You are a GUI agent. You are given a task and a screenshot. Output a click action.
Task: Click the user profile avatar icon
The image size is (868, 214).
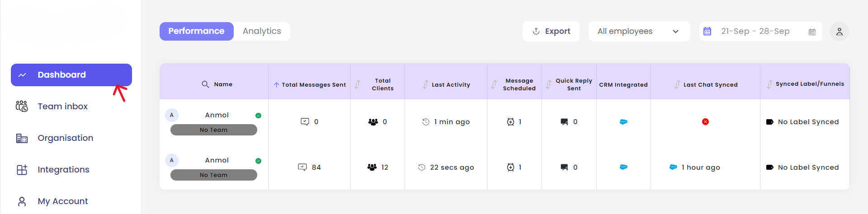point(839,32)
